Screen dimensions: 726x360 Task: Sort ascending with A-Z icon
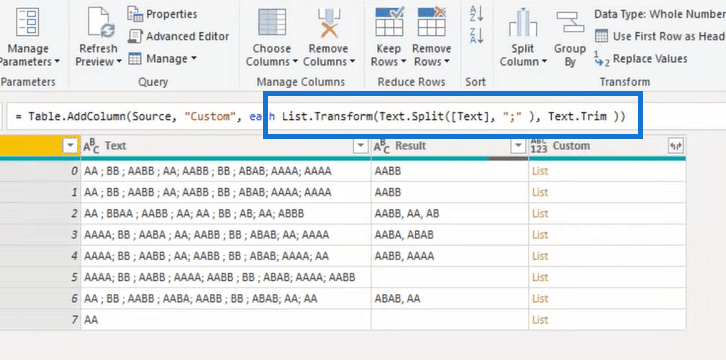(x=476, y=13)
